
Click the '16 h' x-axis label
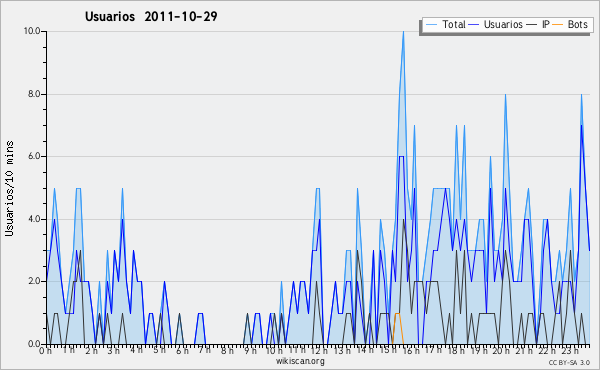point(411,351)
